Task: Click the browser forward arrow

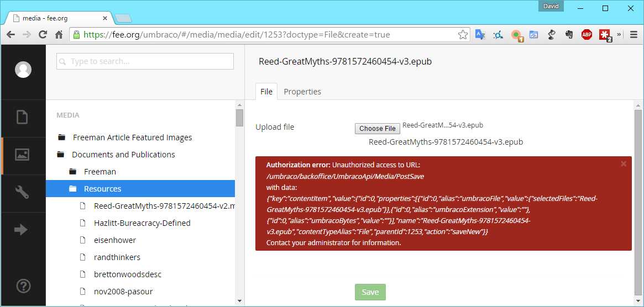Action: click(27, 35)
